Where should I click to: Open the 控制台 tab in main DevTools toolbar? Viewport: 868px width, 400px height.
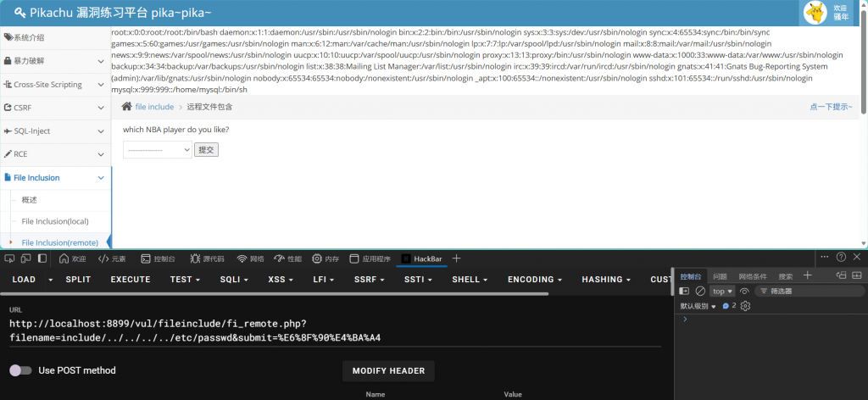tap(159, 258)
